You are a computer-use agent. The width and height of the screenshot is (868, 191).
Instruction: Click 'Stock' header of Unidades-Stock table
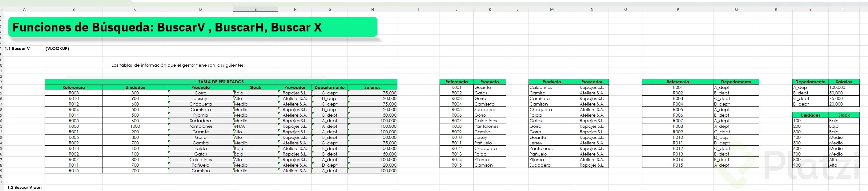click(844, 115)
